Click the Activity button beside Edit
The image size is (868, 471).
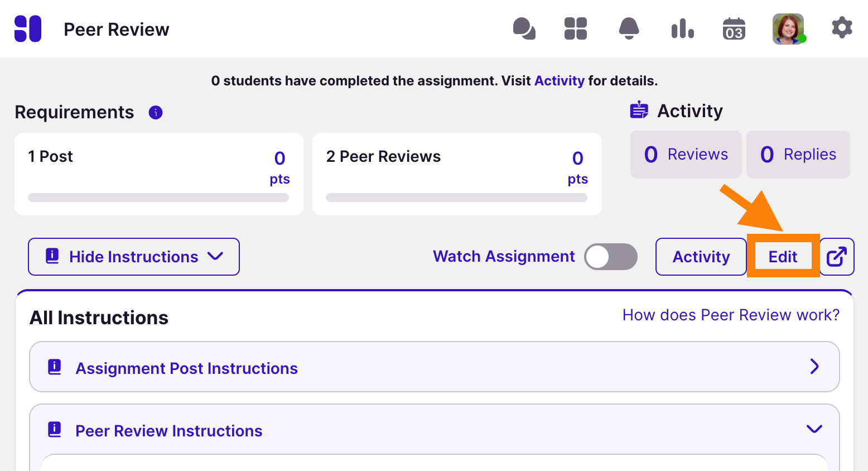(701, 257)
